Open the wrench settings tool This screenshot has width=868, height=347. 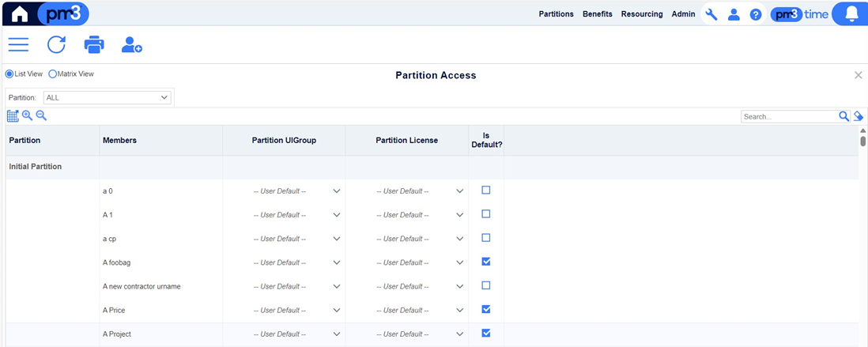point(711,14)
